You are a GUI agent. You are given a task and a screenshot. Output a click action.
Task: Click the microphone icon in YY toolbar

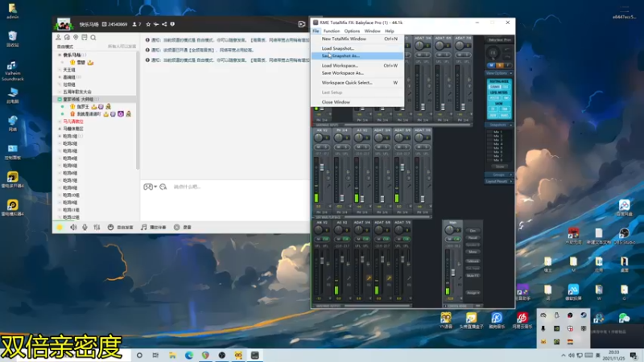click(x=85, y=228)
